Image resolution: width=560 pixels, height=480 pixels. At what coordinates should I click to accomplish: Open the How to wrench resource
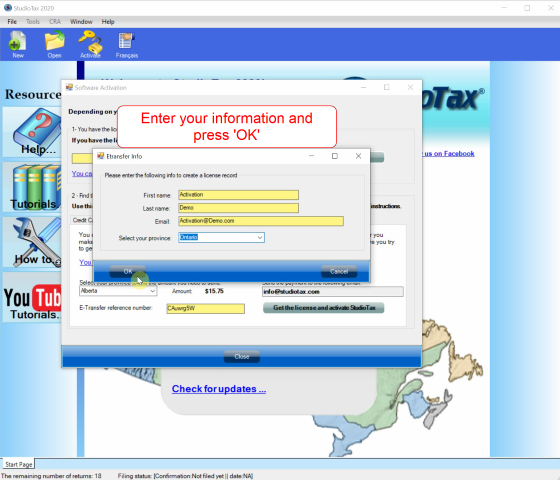pyautogui.click(x=32, y=242)
